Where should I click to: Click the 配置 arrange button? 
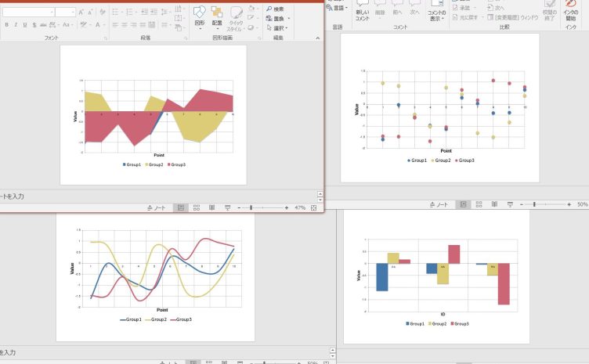(x=217, y=16)
